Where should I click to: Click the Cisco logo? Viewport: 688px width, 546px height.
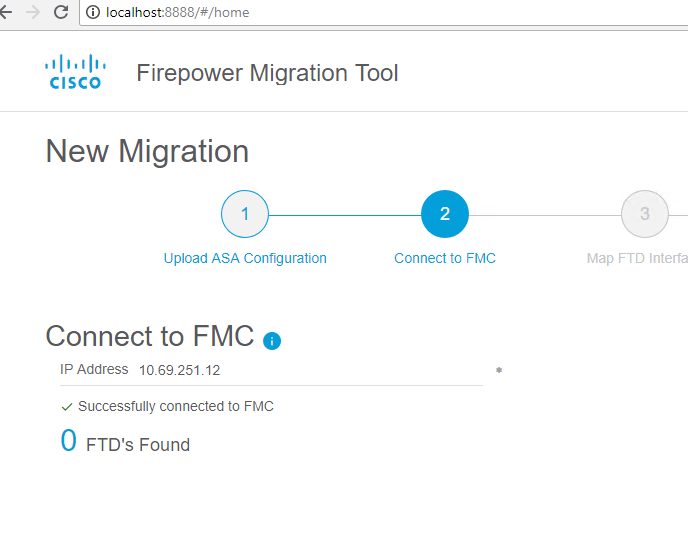point(75,72)
